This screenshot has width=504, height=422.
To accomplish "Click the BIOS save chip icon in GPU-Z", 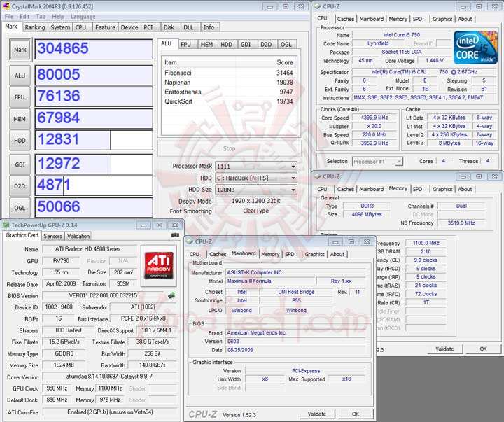I will click(171, 295).
